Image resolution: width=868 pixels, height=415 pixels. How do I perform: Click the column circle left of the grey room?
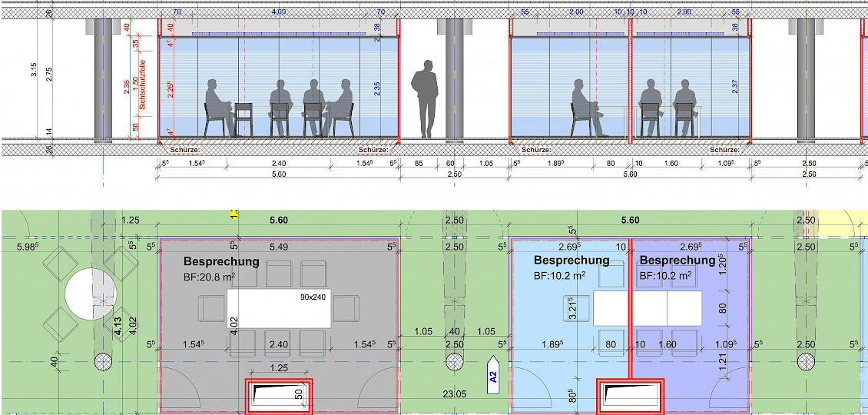(102, 361)
